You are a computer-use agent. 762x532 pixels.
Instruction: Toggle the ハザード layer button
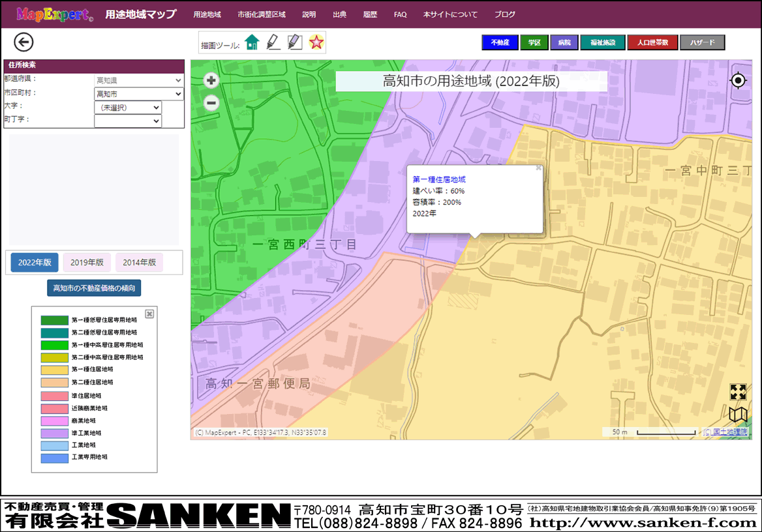click(702, 42)
